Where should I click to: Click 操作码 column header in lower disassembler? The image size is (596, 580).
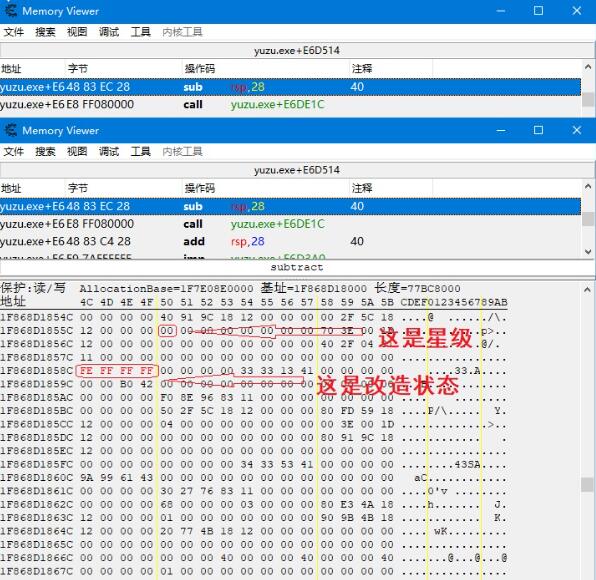[265, 188]
